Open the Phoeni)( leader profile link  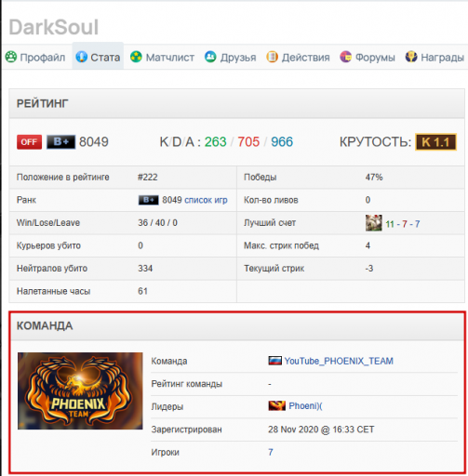[x=305, y=406]
